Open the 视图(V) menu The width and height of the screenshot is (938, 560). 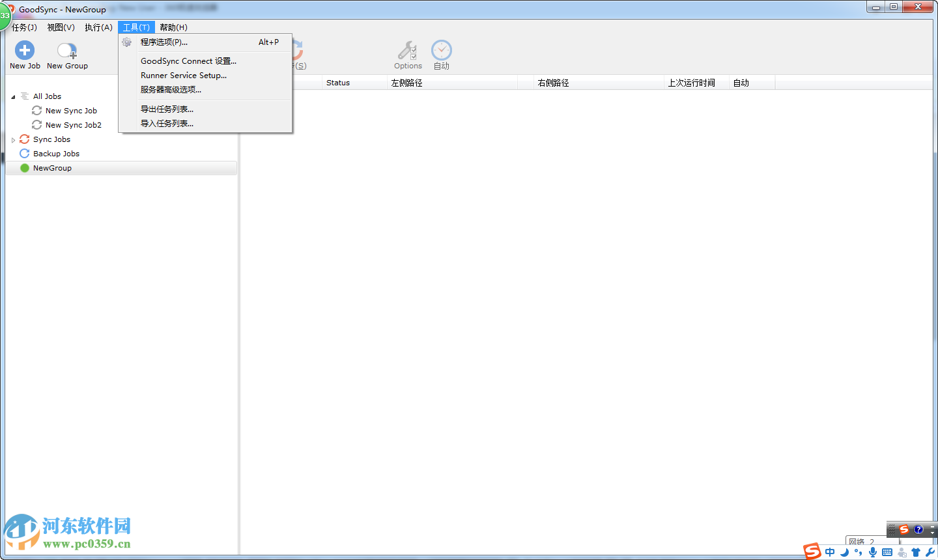pyautogui.click(x=61, y=27)
